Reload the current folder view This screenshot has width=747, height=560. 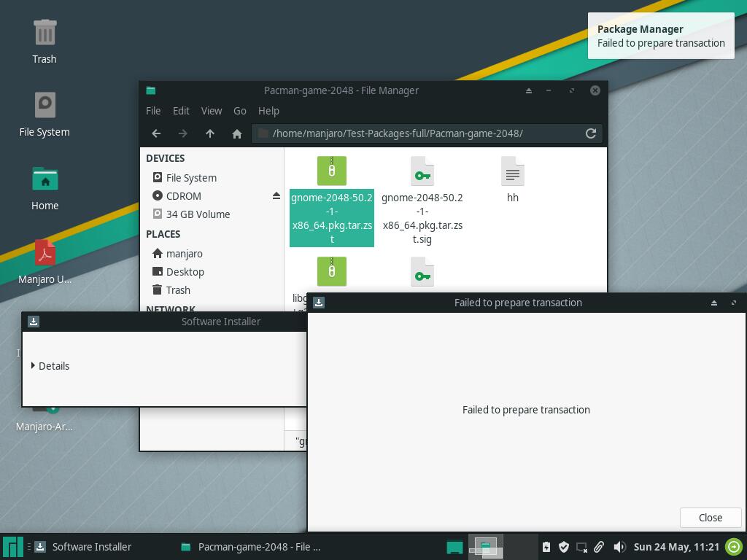pyautogui.click(x=591, y=134)
